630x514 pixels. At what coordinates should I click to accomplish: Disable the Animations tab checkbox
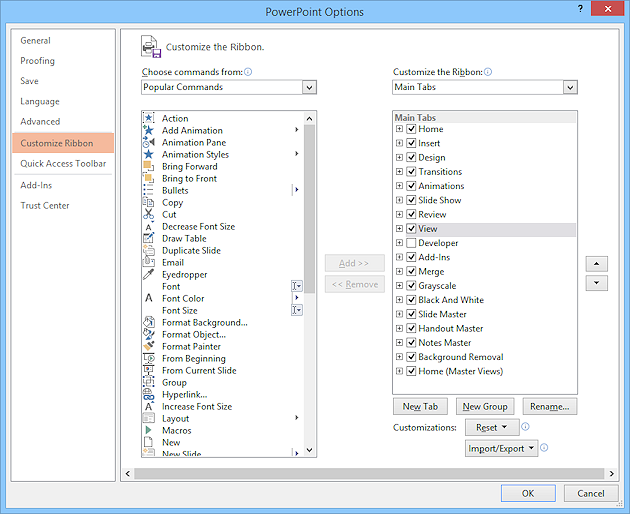(x=411, y=186)
